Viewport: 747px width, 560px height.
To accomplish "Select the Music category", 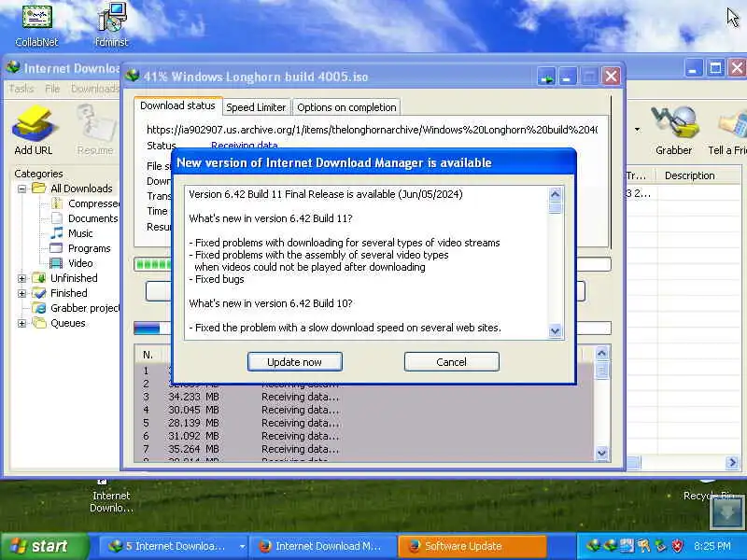I will (x=72, y=233).
